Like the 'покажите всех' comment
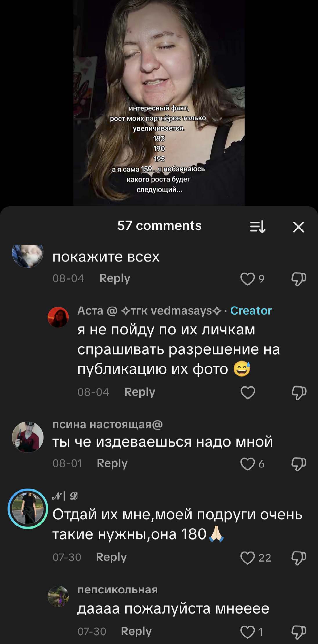 click(247, 279)
